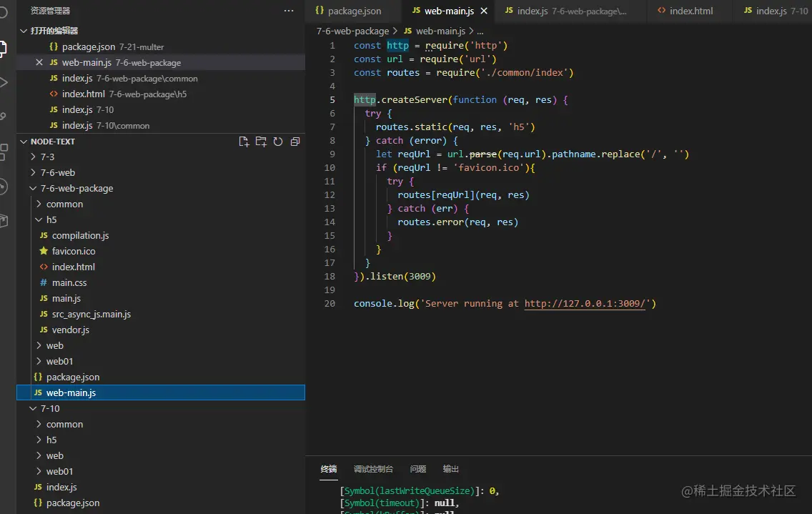Open index.js under the 7-10 folder
Screen dimensions: 812x514
[x=61, y=487]
